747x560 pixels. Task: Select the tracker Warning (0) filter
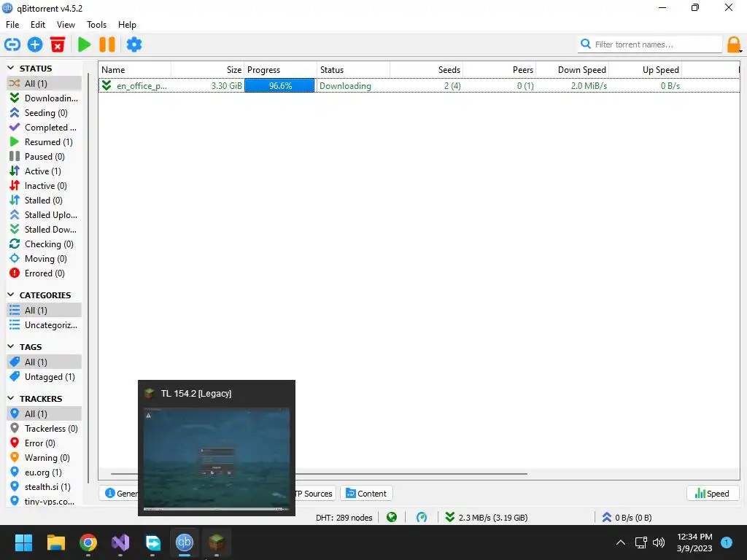click(44, 458)
